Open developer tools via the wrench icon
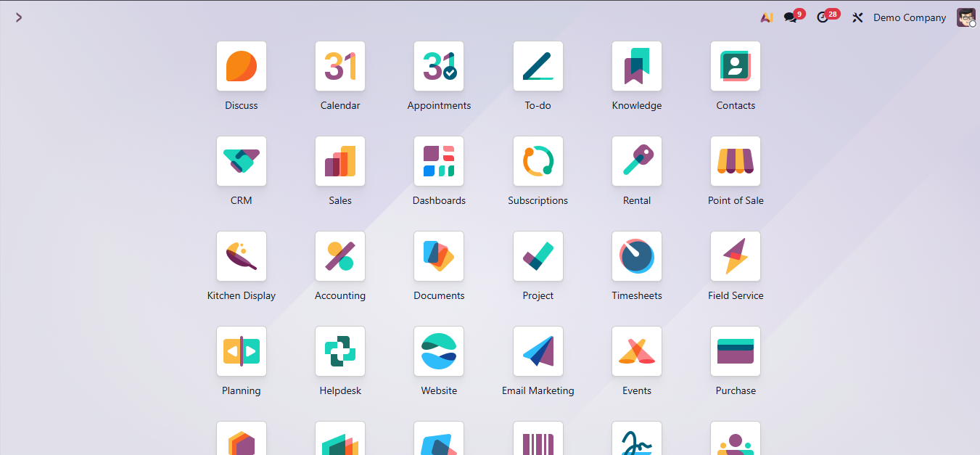The height and width of the screenshot is (455, 980). pyautogui.click(x=857, y=17)
